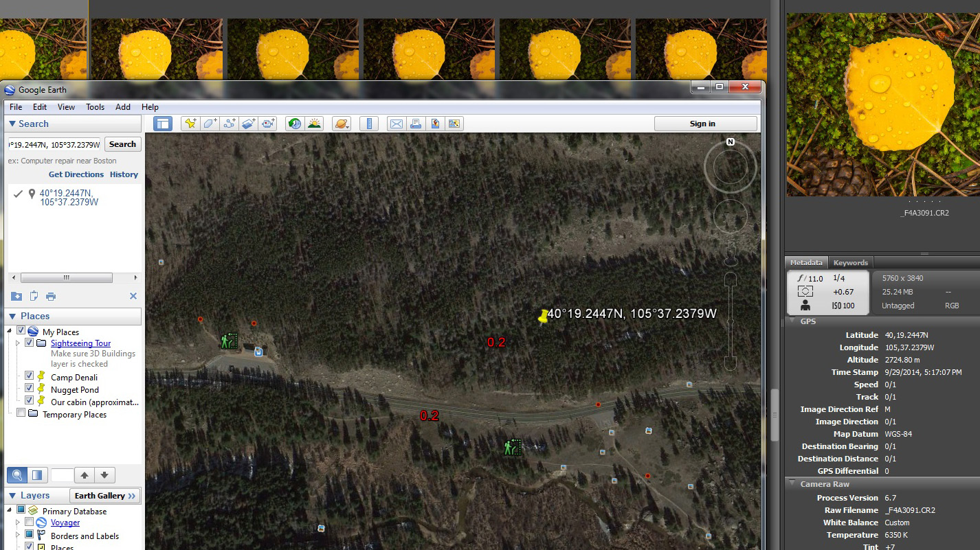Click the Print icon in the toolbar
This screenshot has height=550, width=980.
click(x=415, y=124)
